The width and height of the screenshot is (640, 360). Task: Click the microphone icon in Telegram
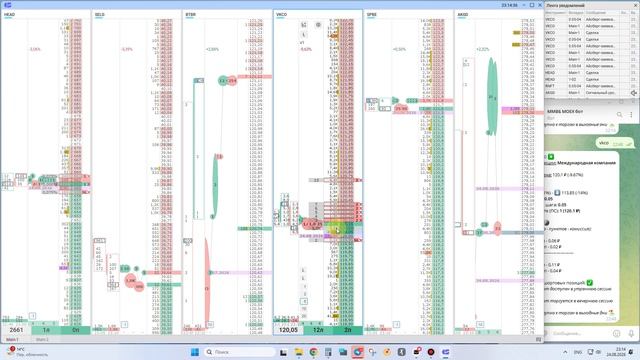click(631, 333)
